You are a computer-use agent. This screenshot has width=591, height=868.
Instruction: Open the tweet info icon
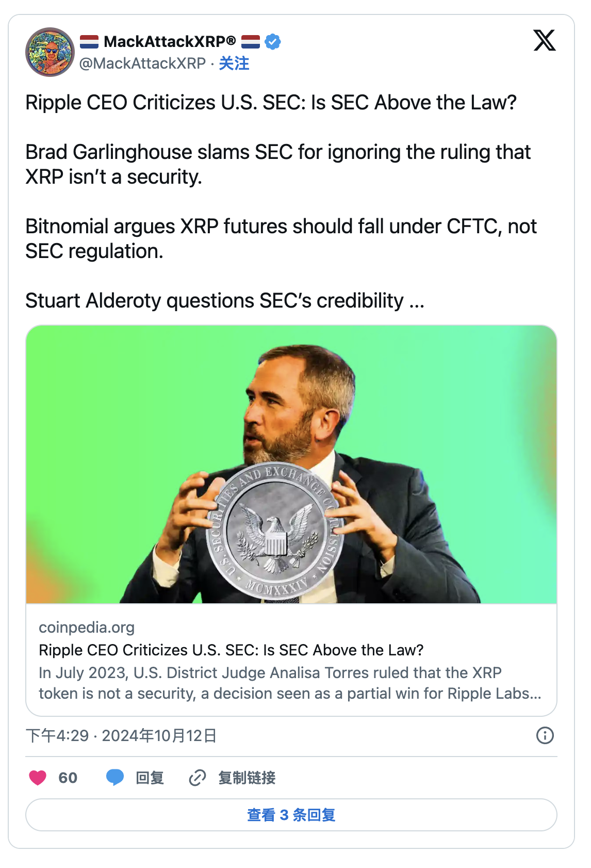click(x=545, y=735)
